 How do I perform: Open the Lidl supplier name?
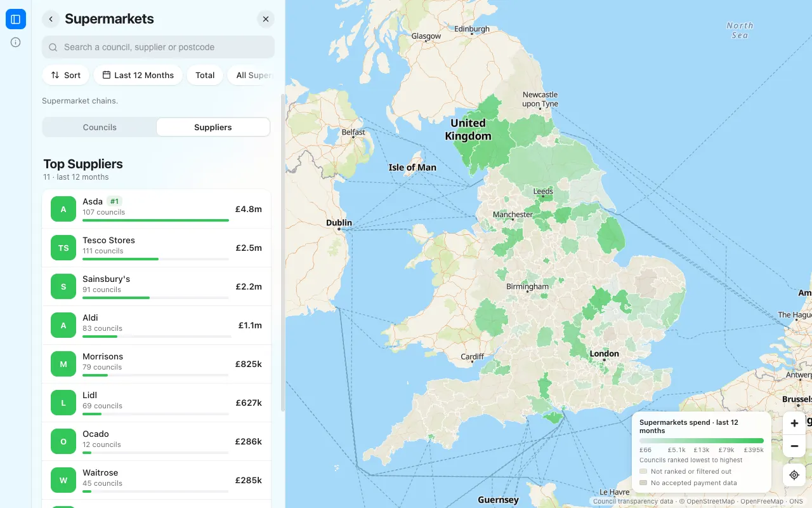click(x=89, y=395)
